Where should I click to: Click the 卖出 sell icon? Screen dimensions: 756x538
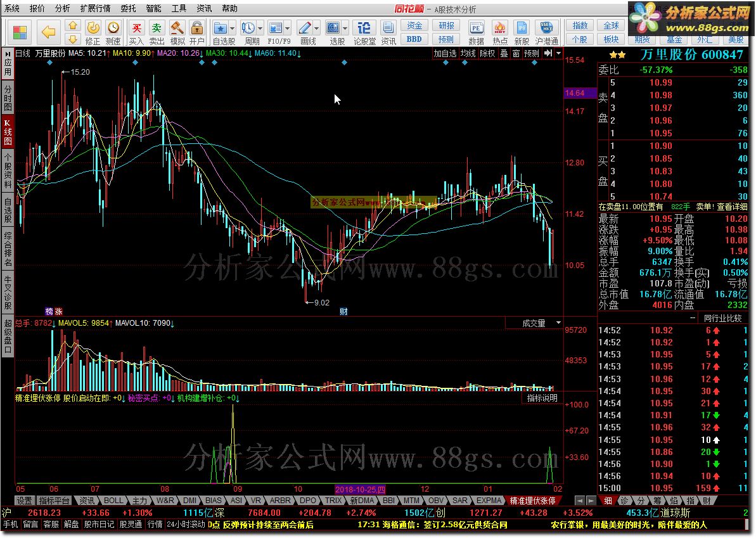tap(157, 33)
